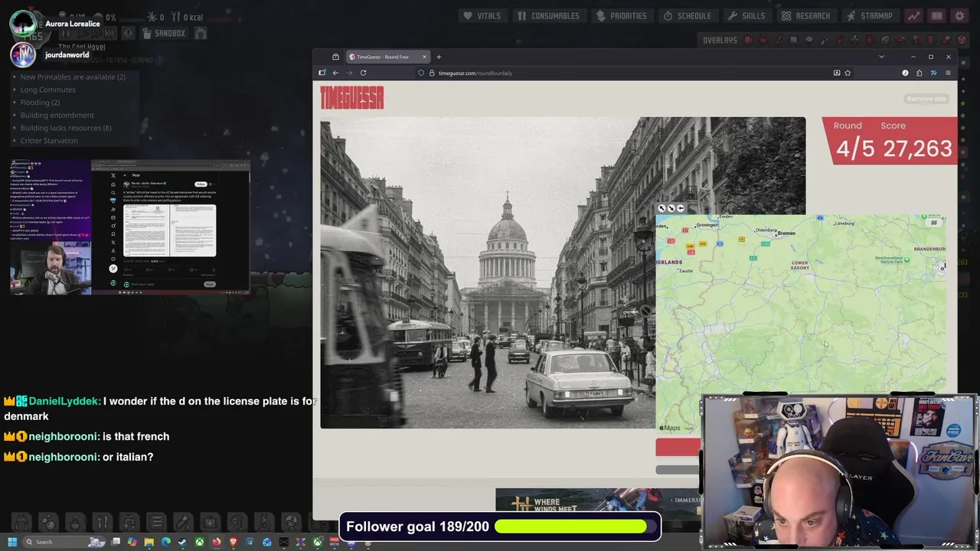Toggle the Exosuit overlay icon
The height and width of the screenshot is (551, 980).
pos(916,40)
